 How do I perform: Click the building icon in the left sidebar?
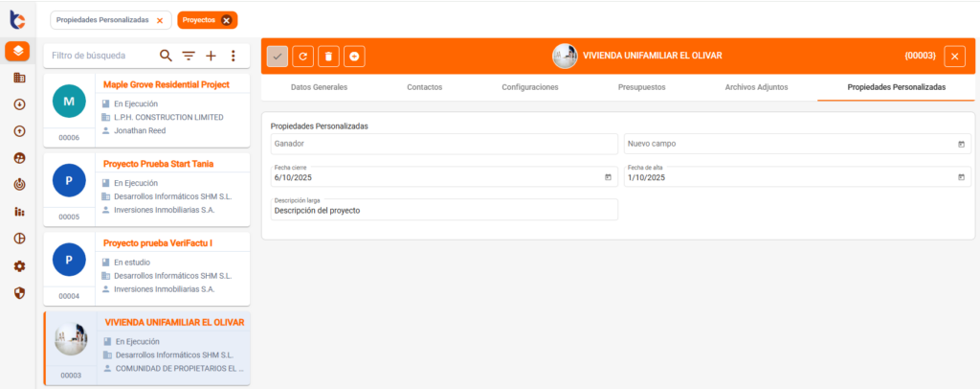(19, 78)
